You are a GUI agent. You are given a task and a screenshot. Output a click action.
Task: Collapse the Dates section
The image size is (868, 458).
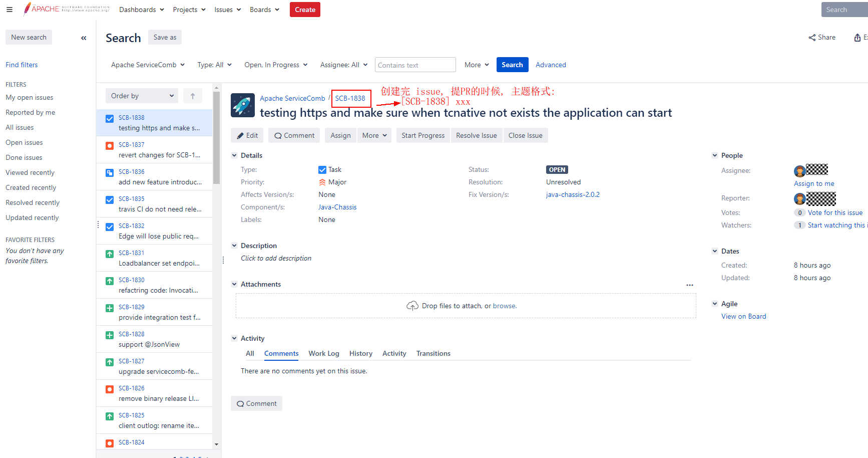click(x=715, y=251)
